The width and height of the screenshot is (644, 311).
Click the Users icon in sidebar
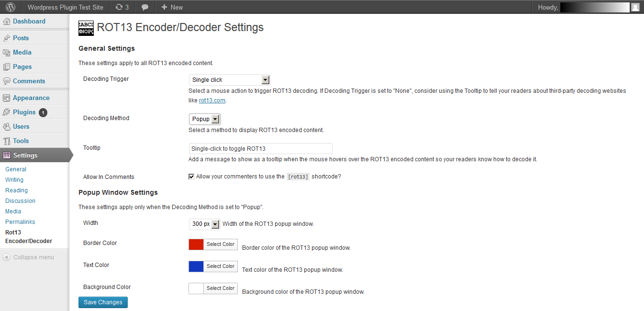[x=7, y=126]
